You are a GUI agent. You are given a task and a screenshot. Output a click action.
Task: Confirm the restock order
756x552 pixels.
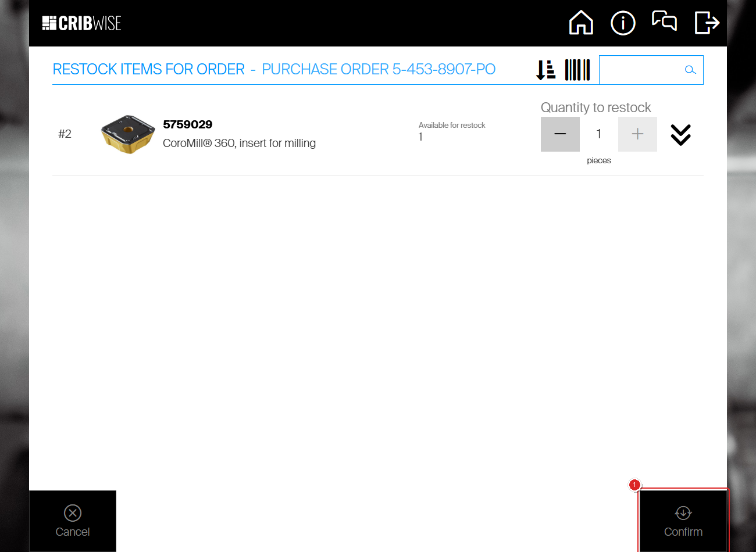683,521
